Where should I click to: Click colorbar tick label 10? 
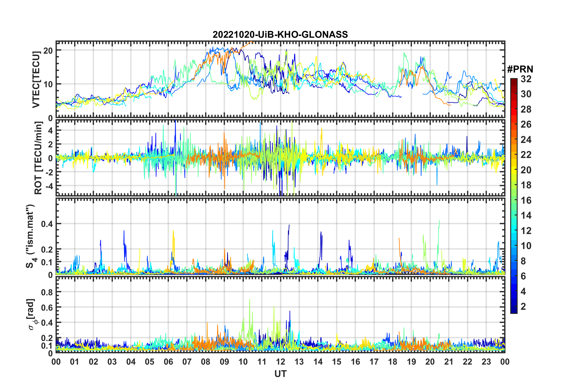point(526,246)
